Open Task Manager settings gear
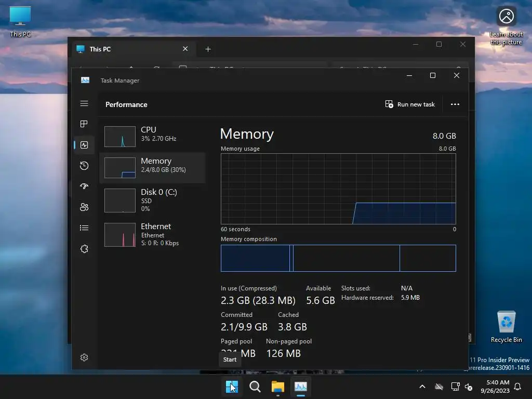 tap(84, 357)
